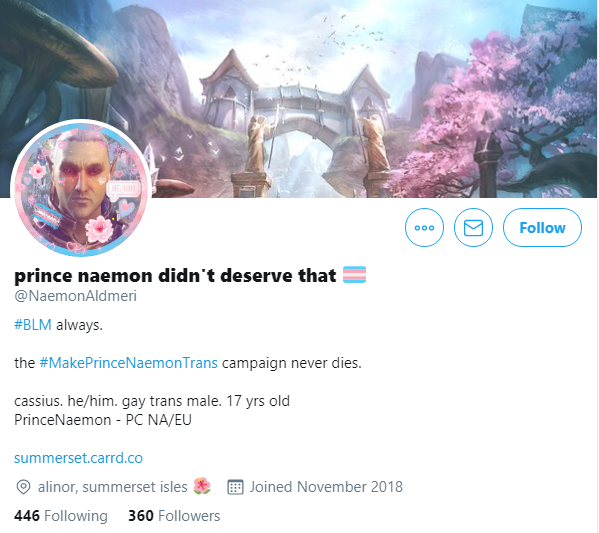The height and width of the screenshot is (533, 599).
Task: Open the #MakePrinceNaemonTrans hashtag link
Action: pyautogui.click(x=128, y=363)
